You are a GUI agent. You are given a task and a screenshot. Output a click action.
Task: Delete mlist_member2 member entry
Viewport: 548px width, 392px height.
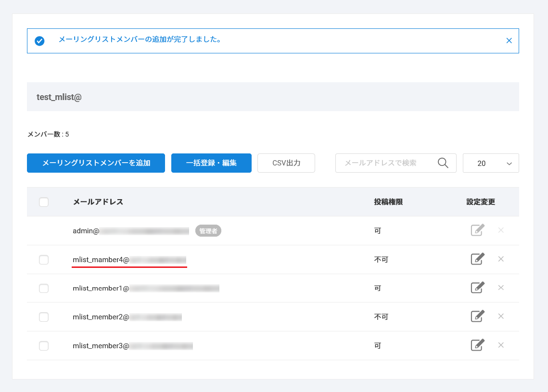[x=500, y=316]
